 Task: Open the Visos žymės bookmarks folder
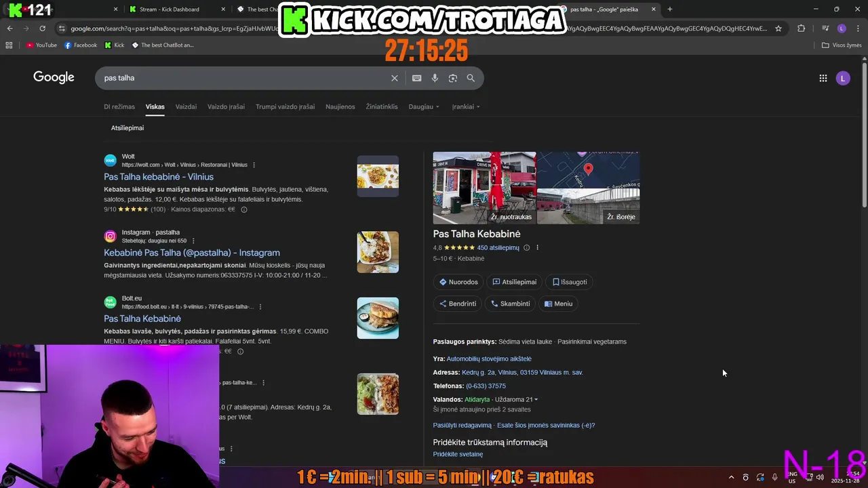click(842, 45)
